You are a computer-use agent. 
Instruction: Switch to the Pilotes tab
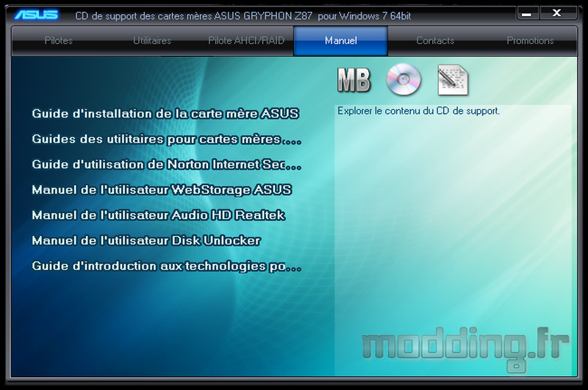[x=59, y=40]
